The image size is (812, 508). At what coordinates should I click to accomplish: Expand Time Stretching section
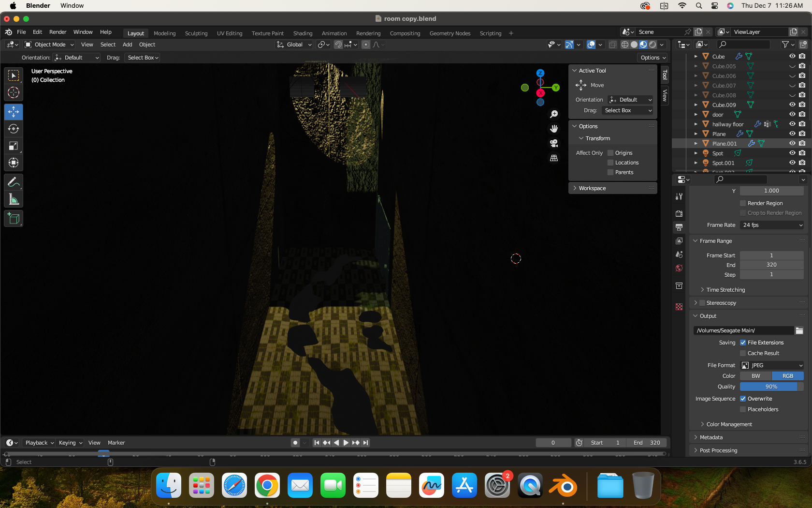point(725,290)
